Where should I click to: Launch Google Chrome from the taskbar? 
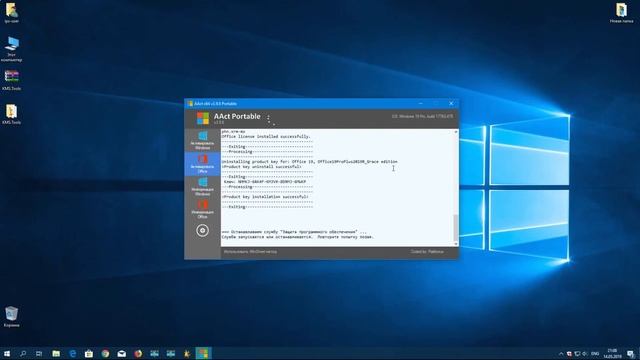[105, 353]
